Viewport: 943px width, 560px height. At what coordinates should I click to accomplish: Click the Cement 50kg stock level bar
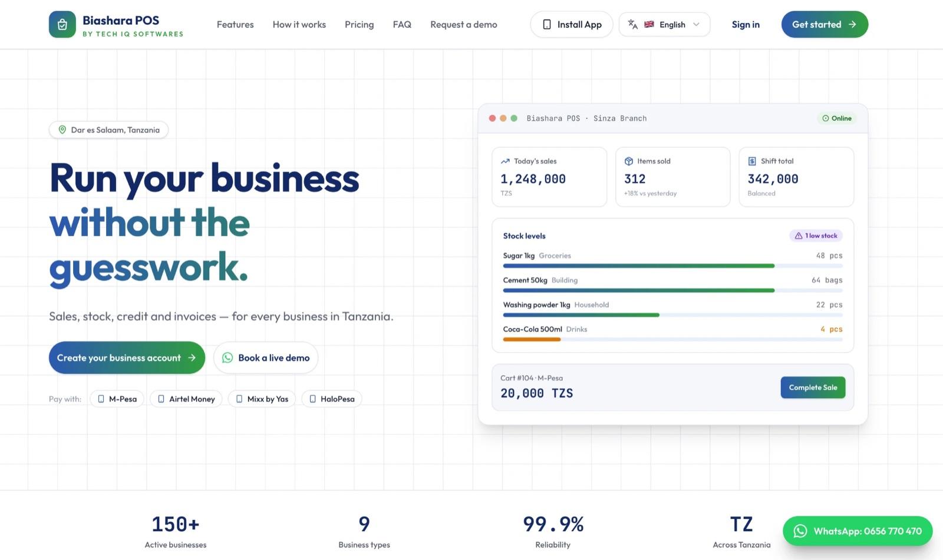point(672,291)
